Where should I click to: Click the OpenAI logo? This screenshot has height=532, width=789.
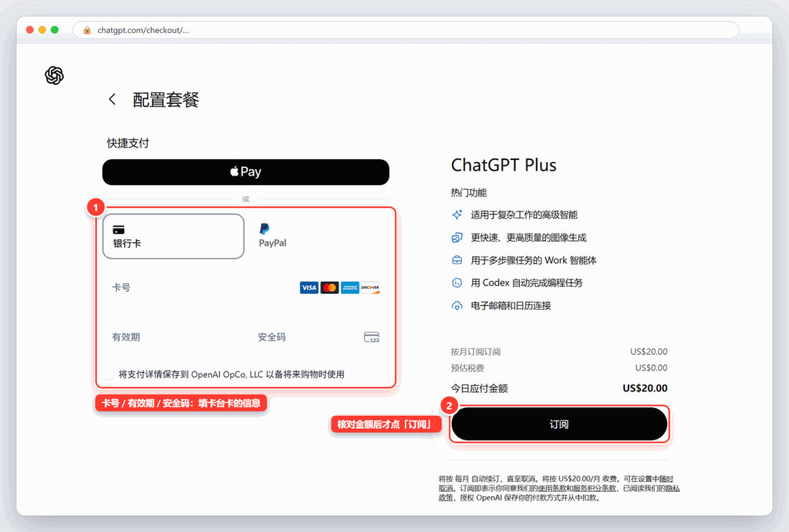point(55,75)
